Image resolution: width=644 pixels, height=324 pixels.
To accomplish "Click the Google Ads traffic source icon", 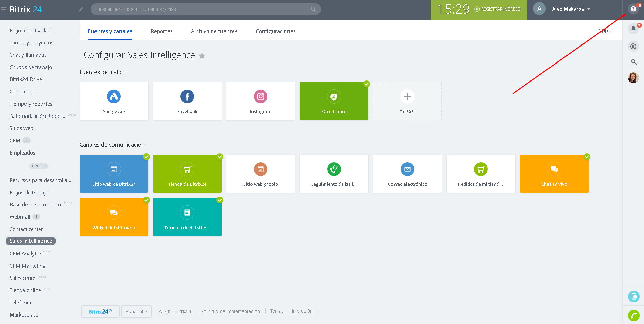I will pyautogui.click(x=114, y=97).
